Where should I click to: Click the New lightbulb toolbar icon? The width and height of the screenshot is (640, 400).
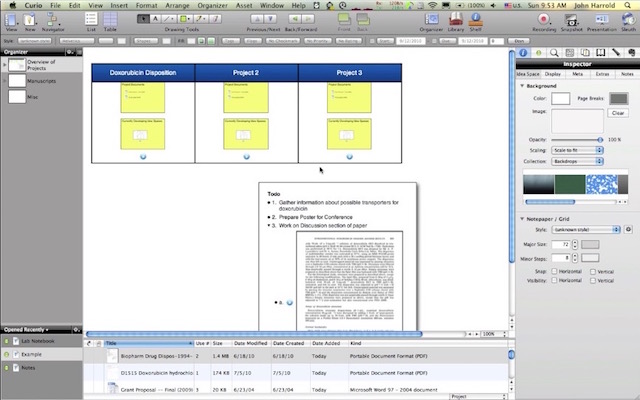tap(29, 20)
